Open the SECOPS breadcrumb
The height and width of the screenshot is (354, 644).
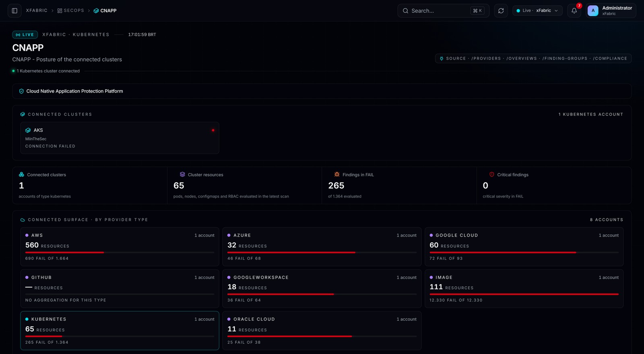[x=74, y=10]
